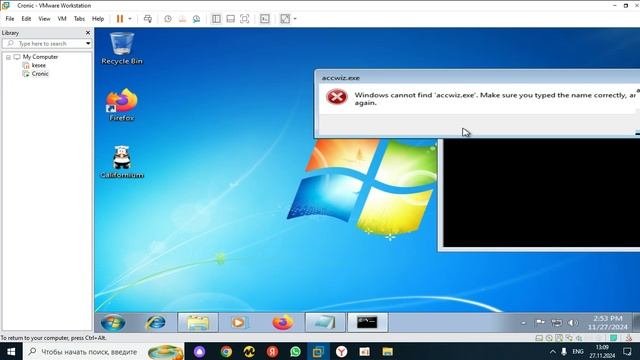640x360 pixels.
Task: Toggle the library sidebar view
Action: coord(216,19)
